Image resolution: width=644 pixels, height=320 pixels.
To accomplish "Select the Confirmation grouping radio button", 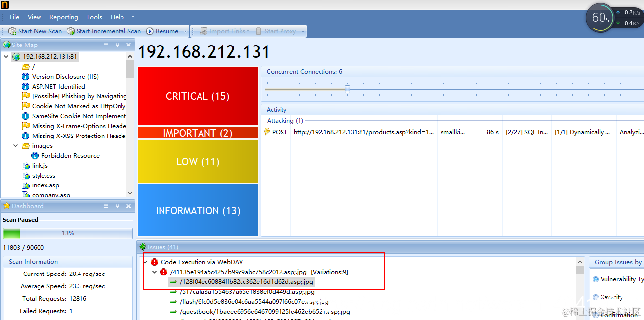I will pos(596,315).
